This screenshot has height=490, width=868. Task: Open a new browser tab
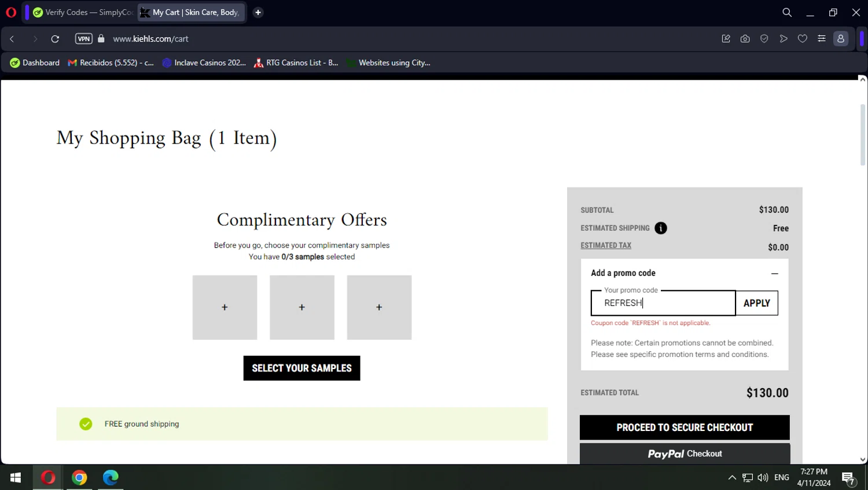[258, 12]
